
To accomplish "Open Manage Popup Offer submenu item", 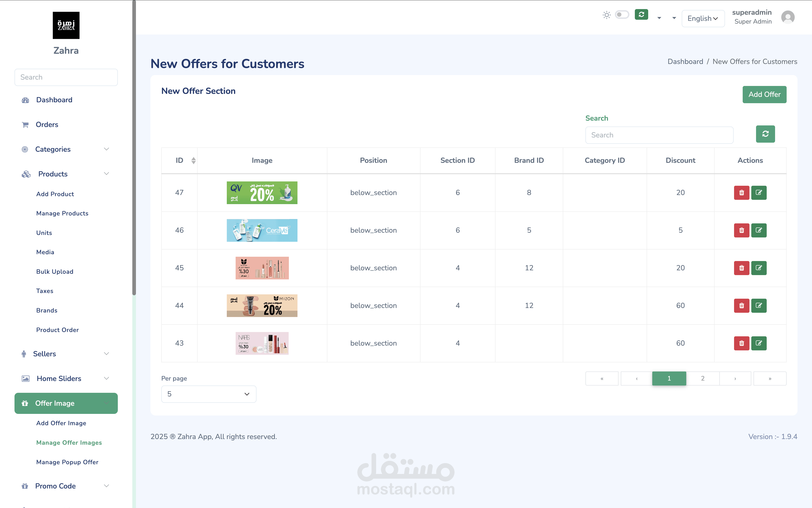I will (67, 462).
